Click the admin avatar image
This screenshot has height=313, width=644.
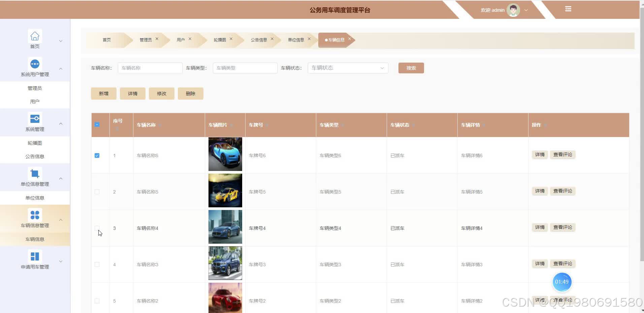[513, 10]
